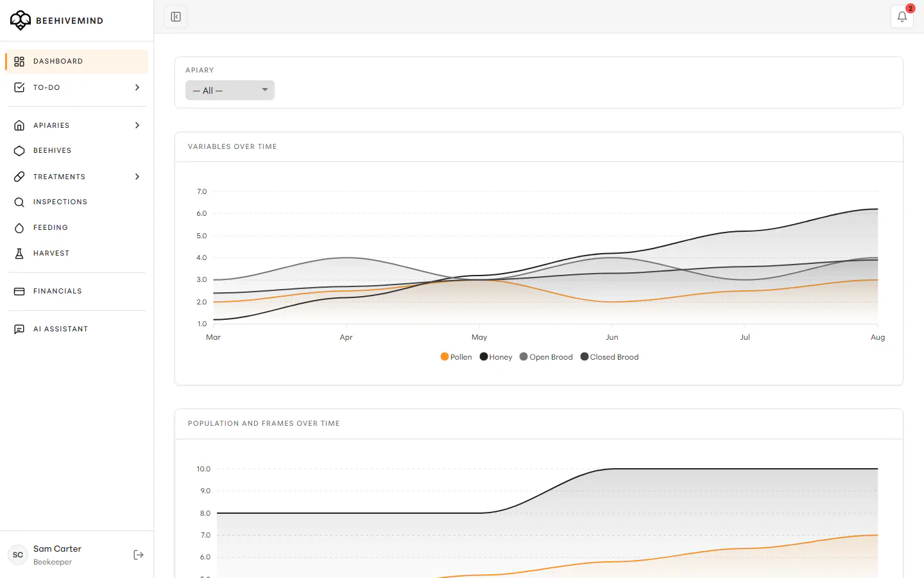This screenshot has width=924, height=578.
Task: Navigate to Harvest
Action: click(x=77, y=254)
